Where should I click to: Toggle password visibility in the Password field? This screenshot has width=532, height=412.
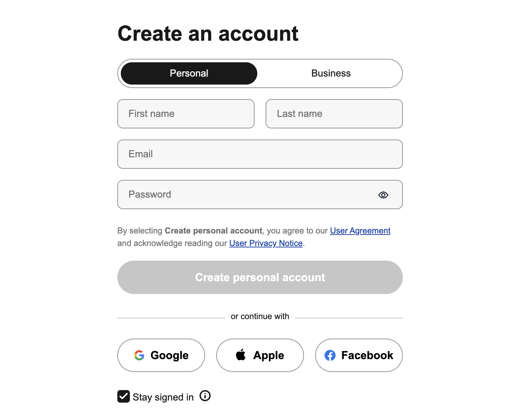click(x=383, y=195)
